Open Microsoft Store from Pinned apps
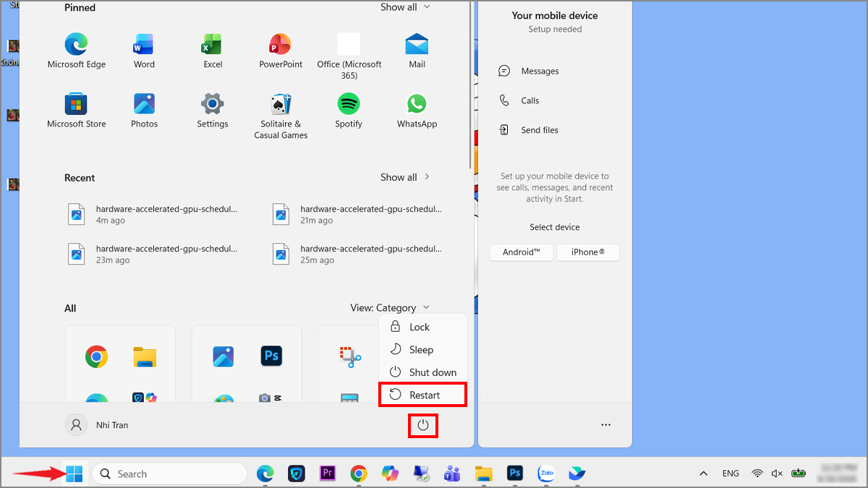 [77, 111]
